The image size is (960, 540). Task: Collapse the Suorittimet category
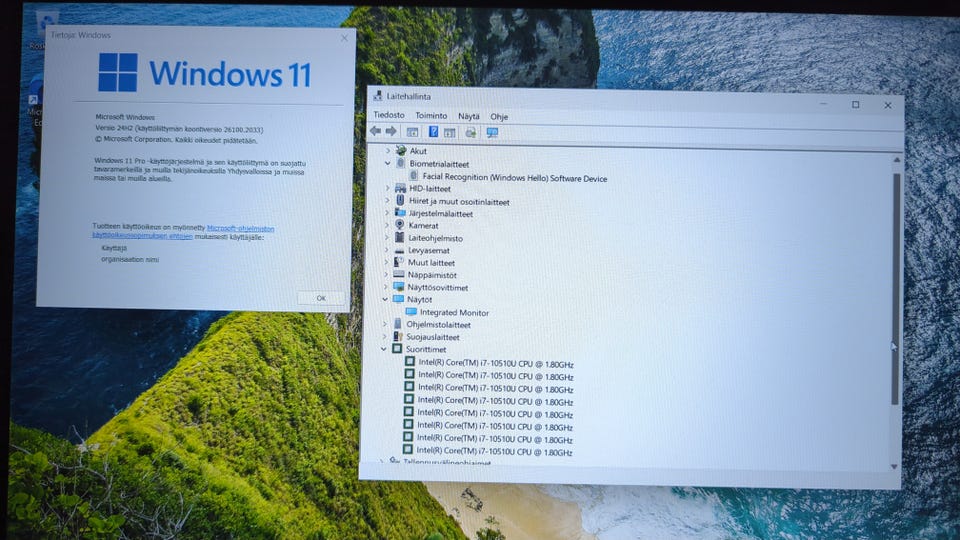(384, 348)
